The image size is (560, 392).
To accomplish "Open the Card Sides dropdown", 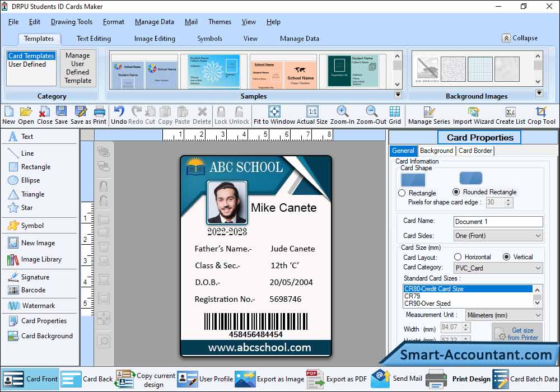I will 498,236.
